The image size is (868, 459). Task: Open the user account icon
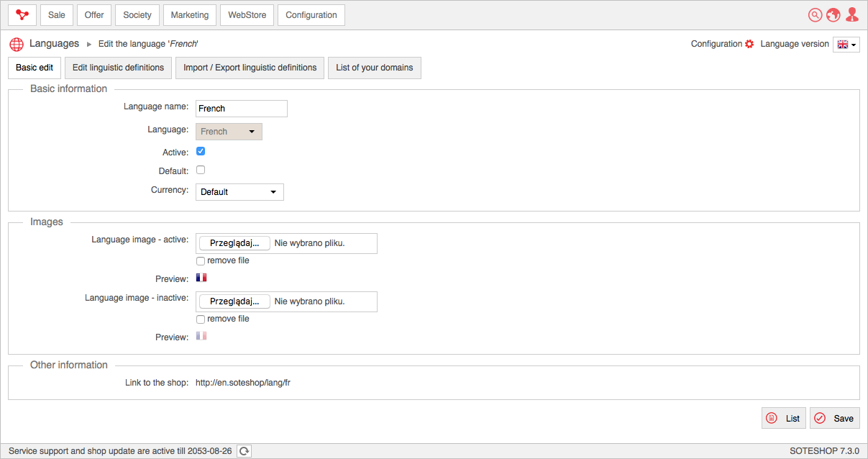(852, 15)
